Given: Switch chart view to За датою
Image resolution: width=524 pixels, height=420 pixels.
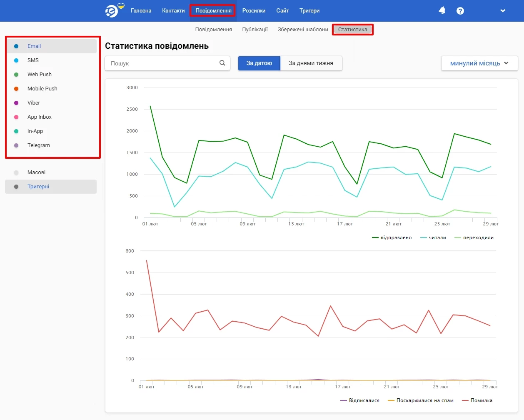Looking at the screenshot, I should point(259,63).
